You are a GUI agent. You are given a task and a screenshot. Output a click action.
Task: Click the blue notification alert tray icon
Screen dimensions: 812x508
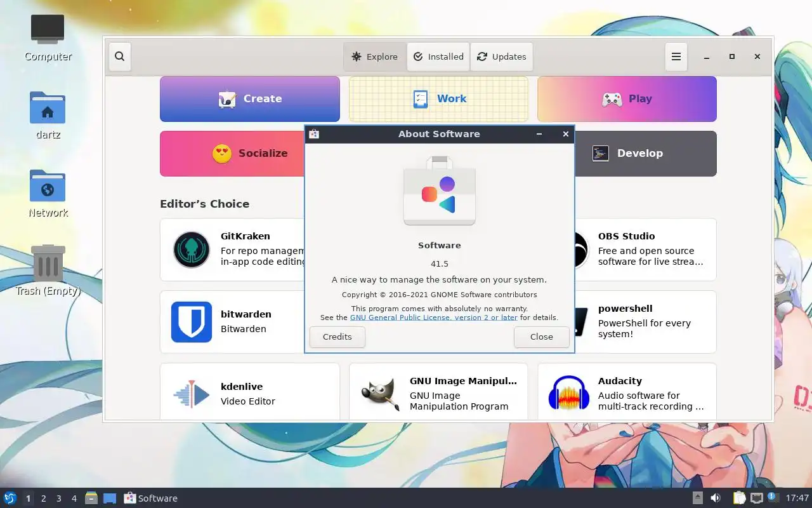pyautogui.click(x=772, y=497)
